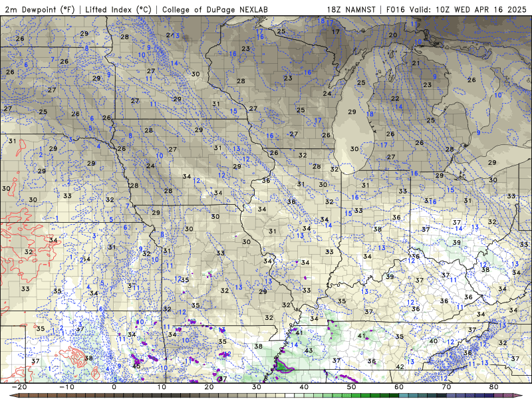This screenshot has width=532, height=399.
Task: Click the '0' legend scale label
Action: pyautogui.click(x=114, y=387)
